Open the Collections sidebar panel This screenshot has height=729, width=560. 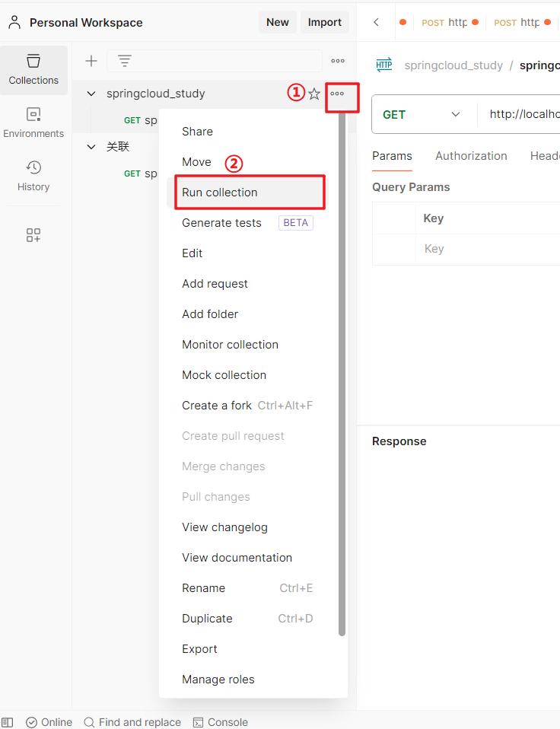33,69
